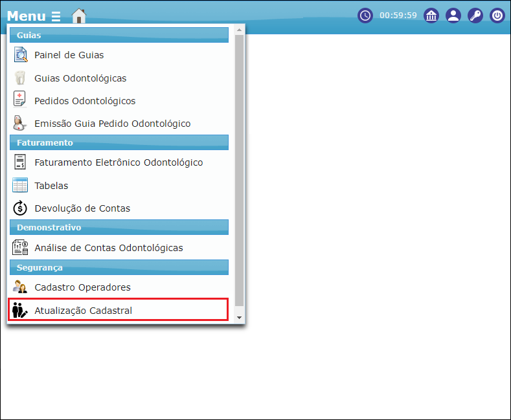The height and width of the screenshot is (420, 511).
Task: Open Análise de Contas Odontológicas
Action: coord(109,248)
